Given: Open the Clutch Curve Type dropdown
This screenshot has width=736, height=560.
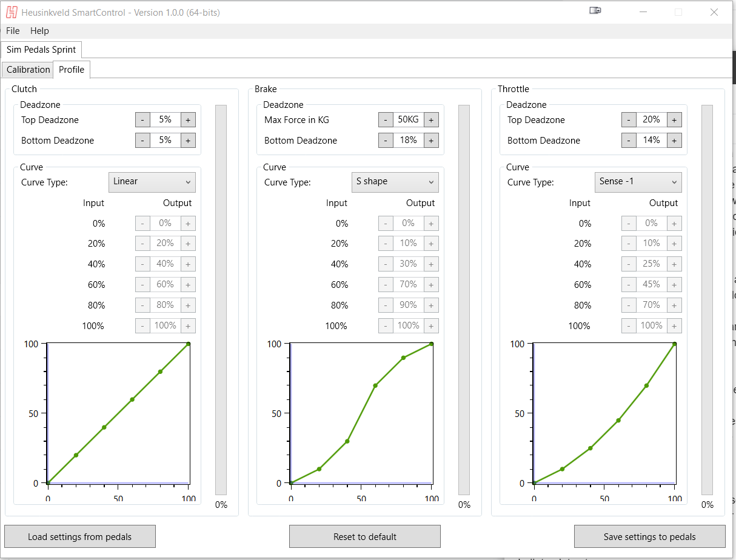Looking at the screenshot, I should (152, 182).
